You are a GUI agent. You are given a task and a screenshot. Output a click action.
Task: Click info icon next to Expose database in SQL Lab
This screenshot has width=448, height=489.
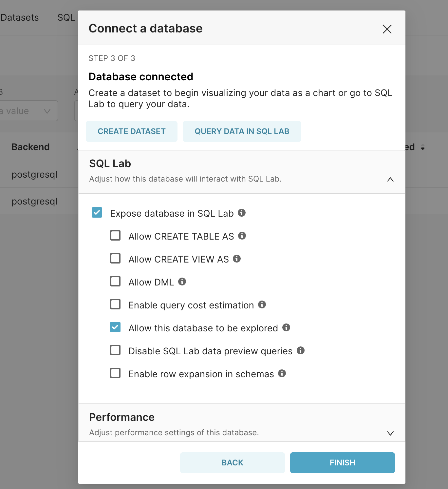242,213
